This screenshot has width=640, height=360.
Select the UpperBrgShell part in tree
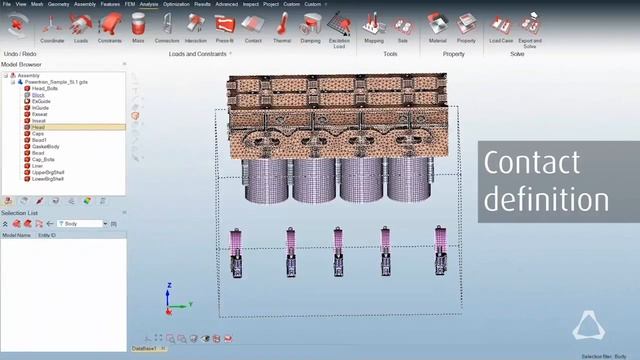(x=48, y=172)
